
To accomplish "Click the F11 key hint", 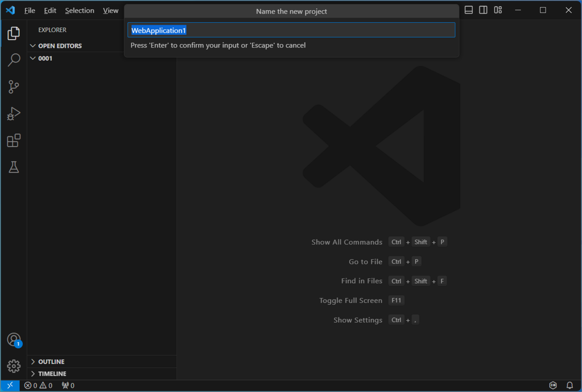I will [x=396, y=300].
